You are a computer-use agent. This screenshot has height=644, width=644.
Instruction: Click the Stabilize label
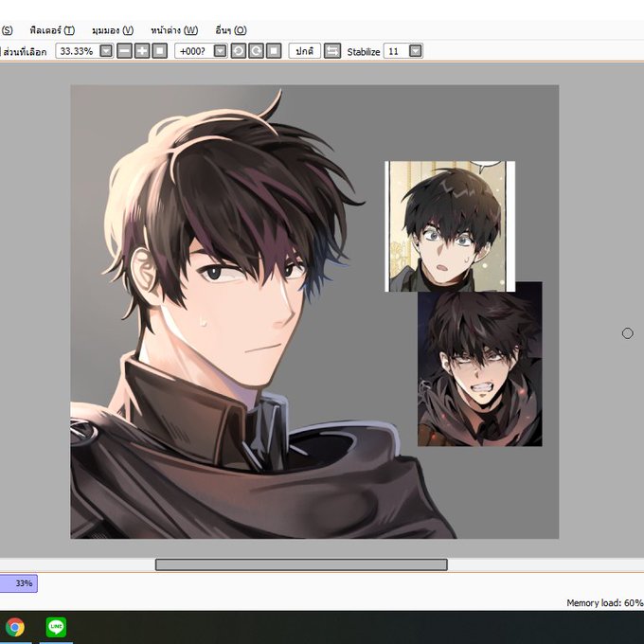pos(364,52)
